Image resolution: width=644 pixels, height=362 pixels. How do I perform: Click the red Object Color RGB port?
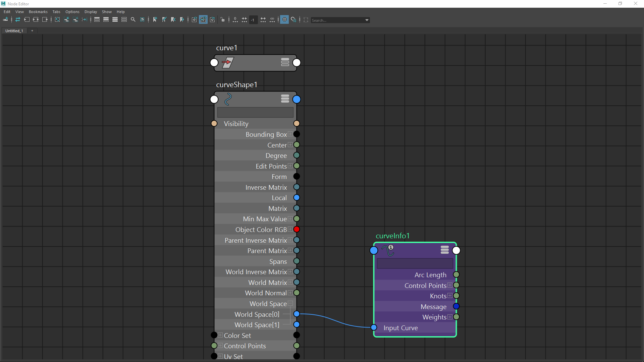click(297, 229)
